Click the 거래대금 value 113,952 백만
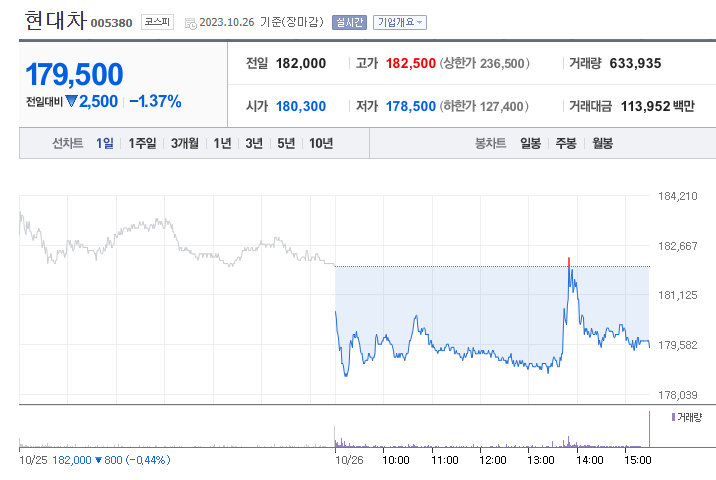Image resolution: width=716 pixels, height=480 pixels. point(658,106)
